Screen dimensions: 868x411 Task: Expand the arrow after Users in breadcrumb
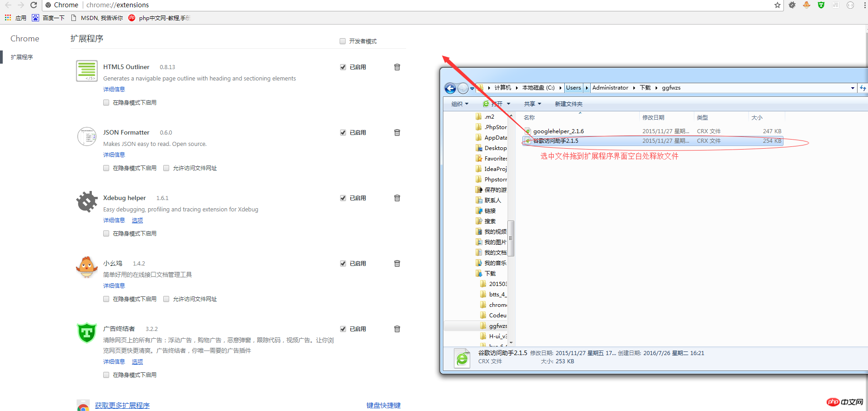587,88
